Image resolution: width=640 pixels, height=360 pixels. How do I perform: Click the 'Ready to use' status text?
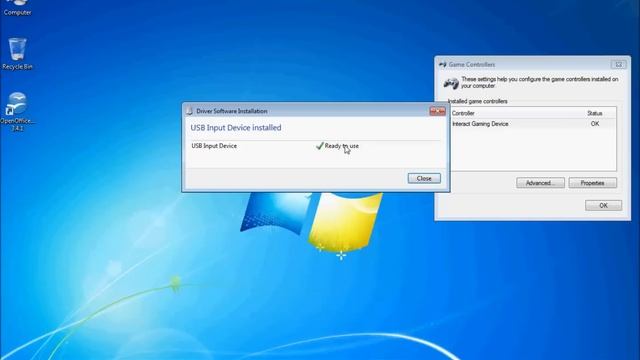(342, 146)
